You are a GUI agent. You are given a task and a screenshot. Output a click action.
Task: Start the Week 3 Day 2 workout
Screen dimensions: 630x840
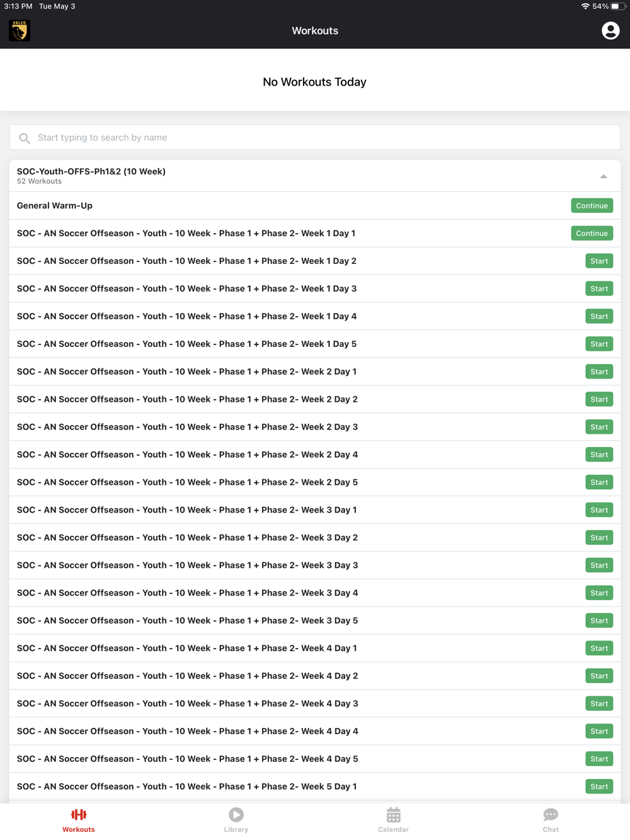pos(599,538)
